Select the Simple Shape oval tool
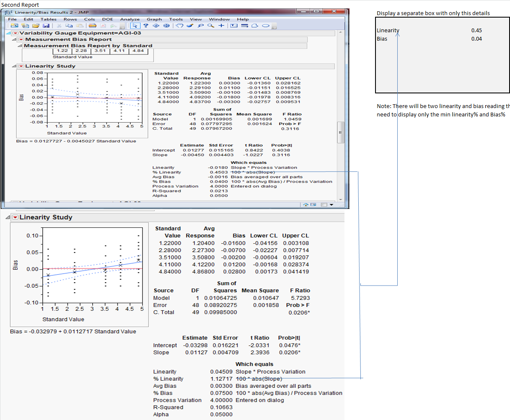The image size is (510, 420). click(x=265, y=26)
